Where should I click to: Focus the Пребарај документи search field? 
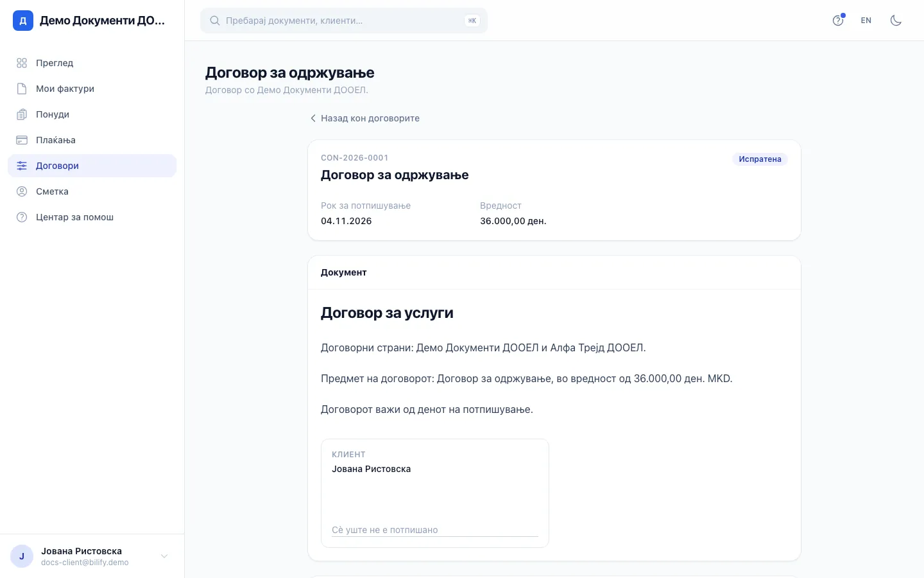coord(344,21)
